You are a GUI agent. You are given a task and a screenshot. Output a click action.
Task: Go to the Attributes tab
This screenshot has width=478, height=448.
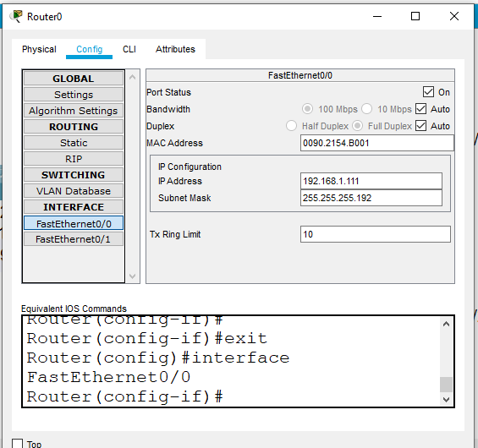coord(175,49)
